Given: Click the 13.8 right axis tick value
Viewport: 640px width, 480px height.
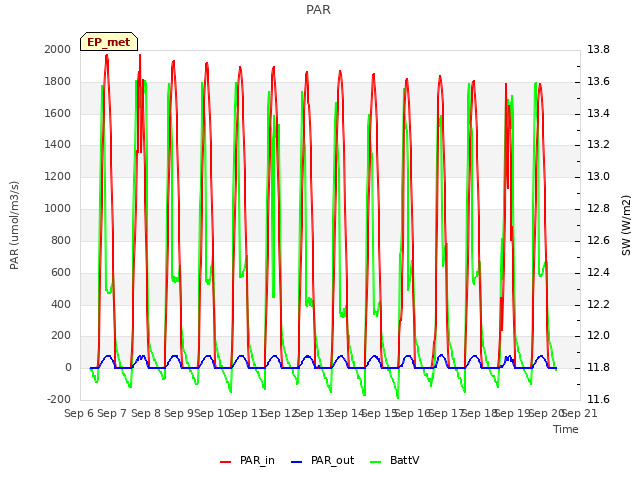Looking at the screenshot, I should click(x=598, y=49).
